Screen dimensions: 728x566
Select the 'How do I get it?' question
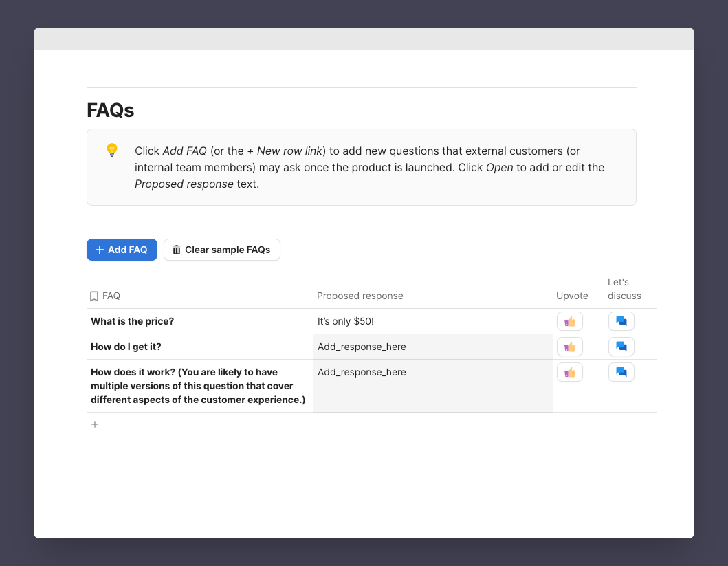coord(126,347)
